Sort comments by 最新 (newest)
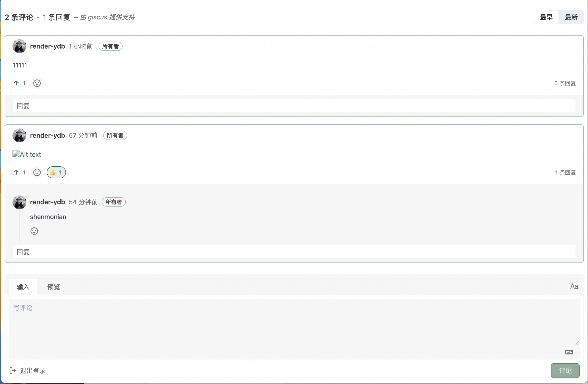This screenshot has width=588, height=384. point(571,17)
